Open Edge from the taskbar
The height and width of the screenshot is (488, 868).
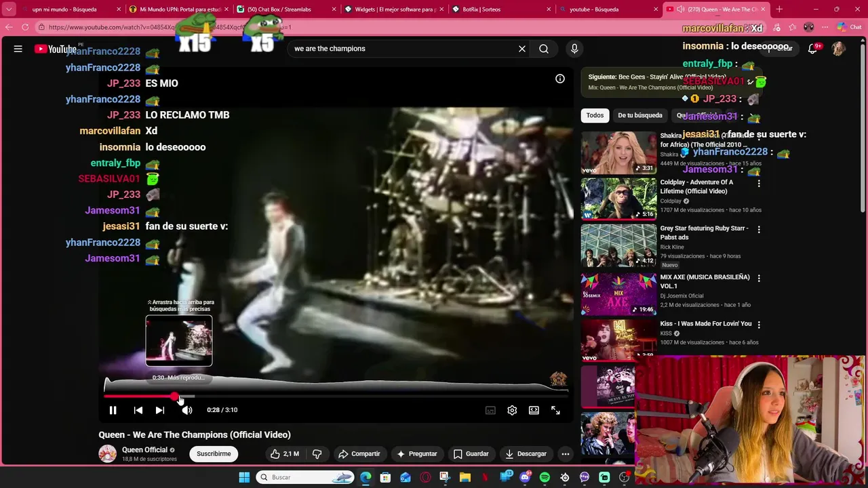366,477
